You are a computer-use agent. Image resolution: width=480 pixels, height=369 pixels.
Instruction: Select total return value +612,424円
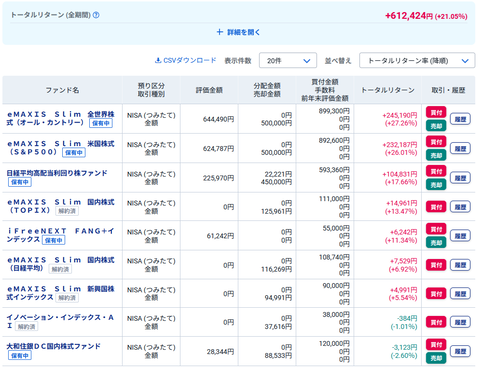409,16
